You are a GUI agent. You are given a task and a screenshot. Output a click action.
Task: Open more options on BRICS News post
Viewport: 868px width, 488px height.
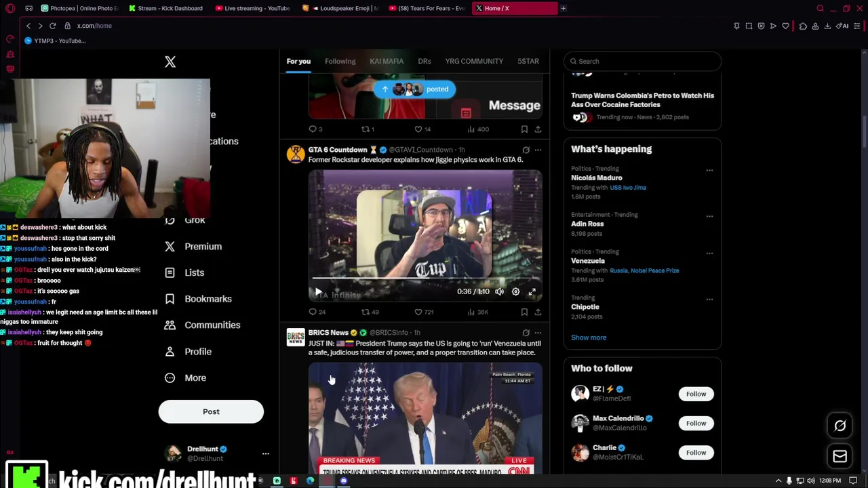coord(538,333)
